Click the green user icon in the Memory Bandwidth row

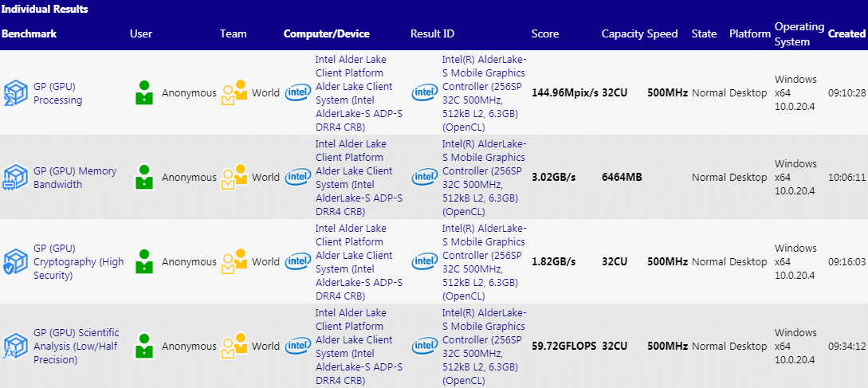coord(144,178)
